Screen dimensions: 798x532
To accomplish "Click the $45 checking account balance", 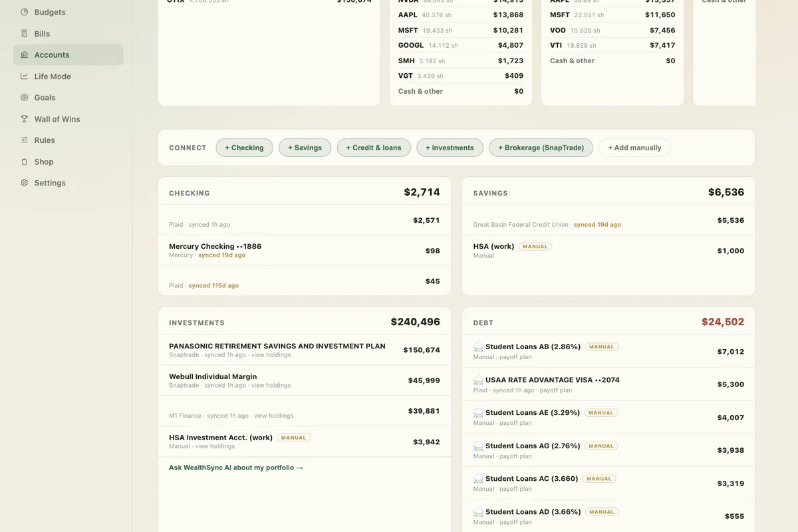I will click(x=433, y=281).
